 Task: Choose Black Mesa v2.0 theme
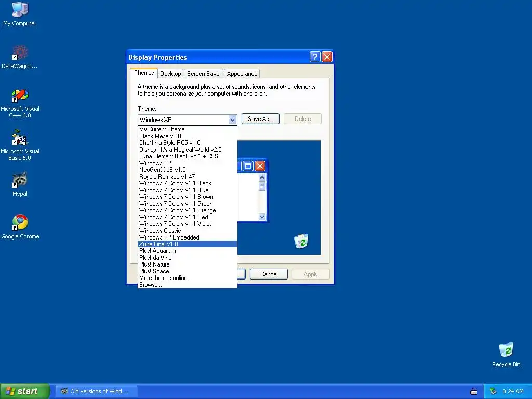tap(187, 136)
